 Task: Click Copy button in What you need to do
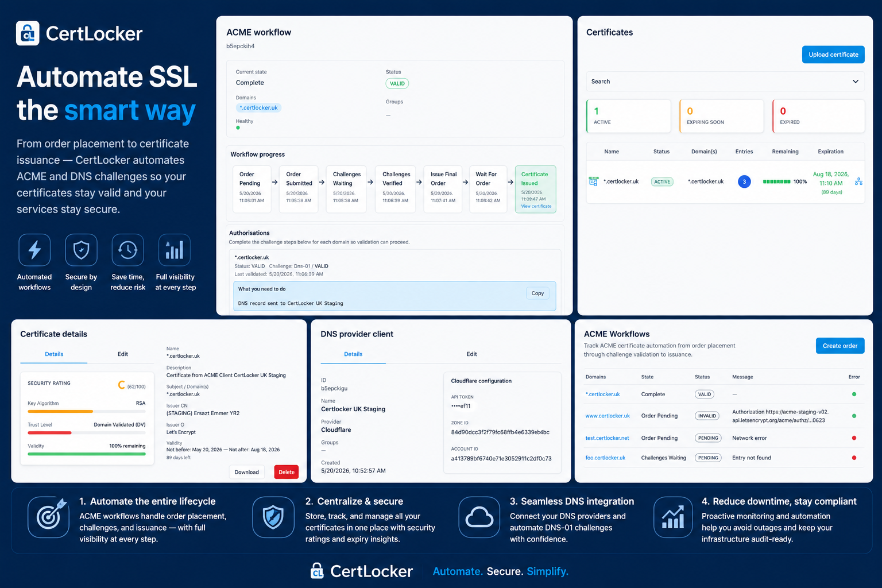537,293
